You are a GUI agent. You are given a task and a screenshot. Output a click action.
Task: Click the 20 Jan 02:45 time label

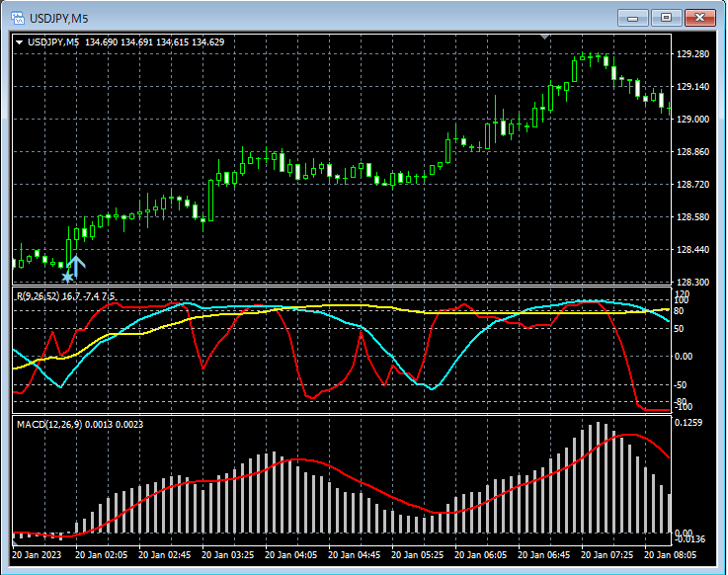point(164,555)
